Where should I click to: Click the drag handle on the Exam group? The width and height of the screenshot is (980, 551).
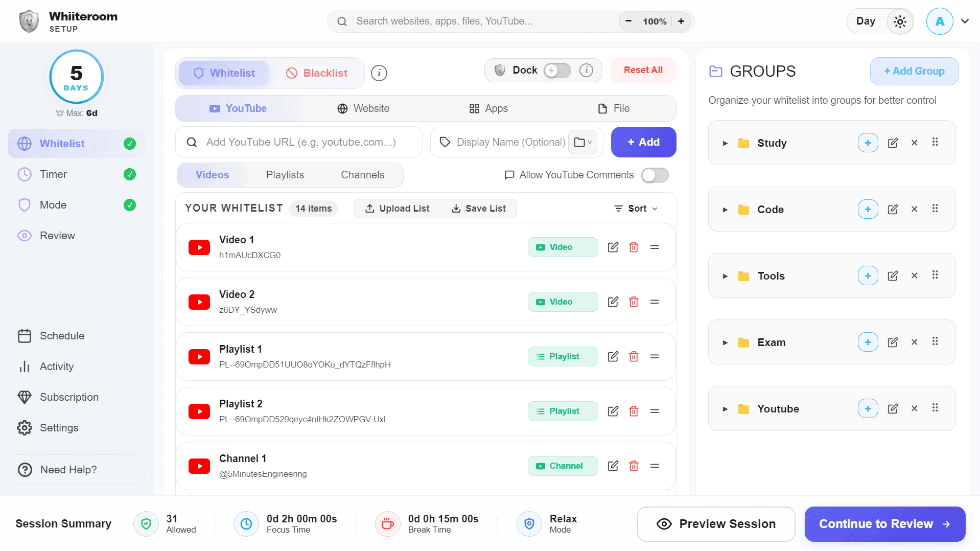coord(935,341)
